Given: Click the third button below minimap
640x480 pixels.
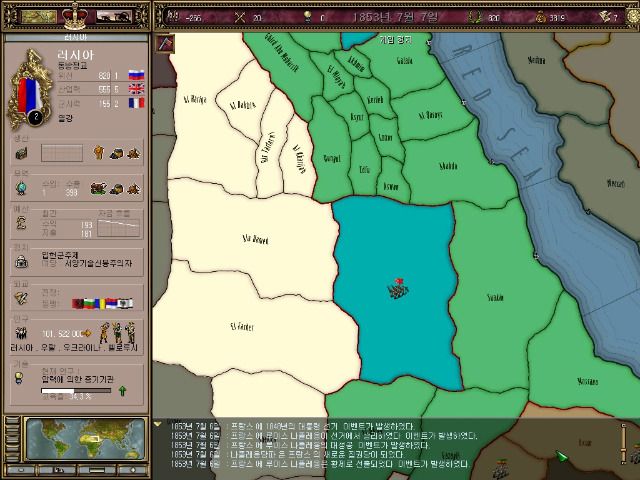Looking at the screenshot, I should 97,470.
